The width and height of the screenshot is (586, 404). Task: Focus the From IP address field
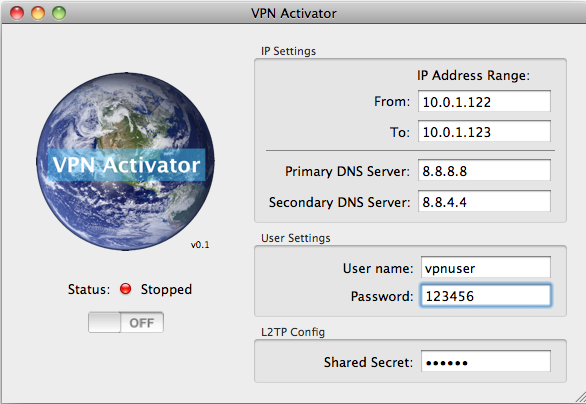(x=484, y=101)
